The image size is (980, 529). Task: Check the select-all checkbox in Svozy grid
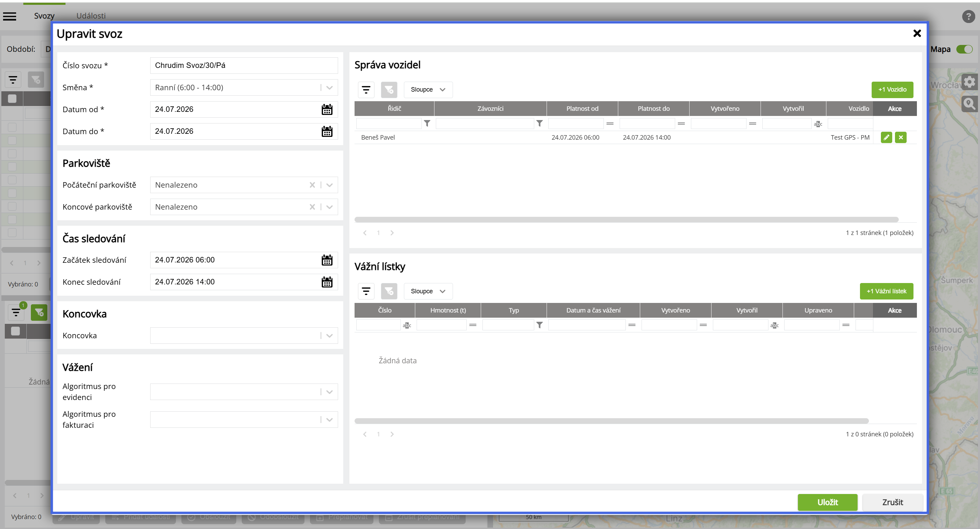12,98
